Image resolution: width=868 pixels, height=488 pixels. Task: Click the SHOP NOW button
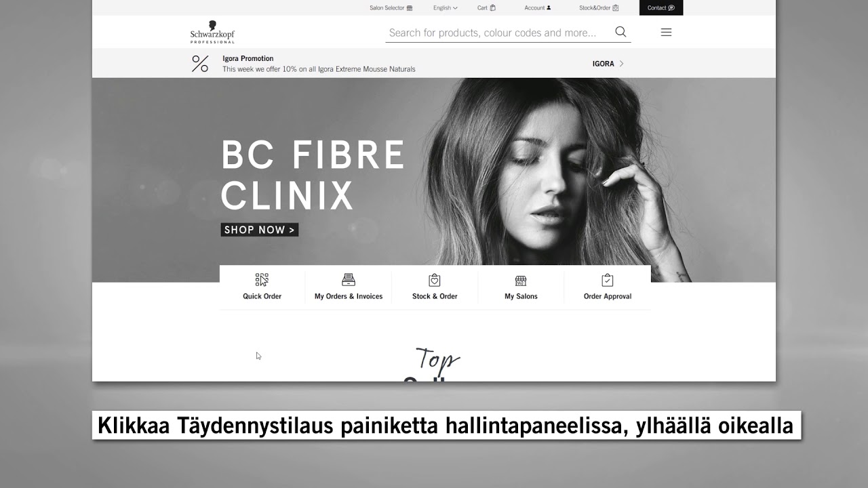260,230
